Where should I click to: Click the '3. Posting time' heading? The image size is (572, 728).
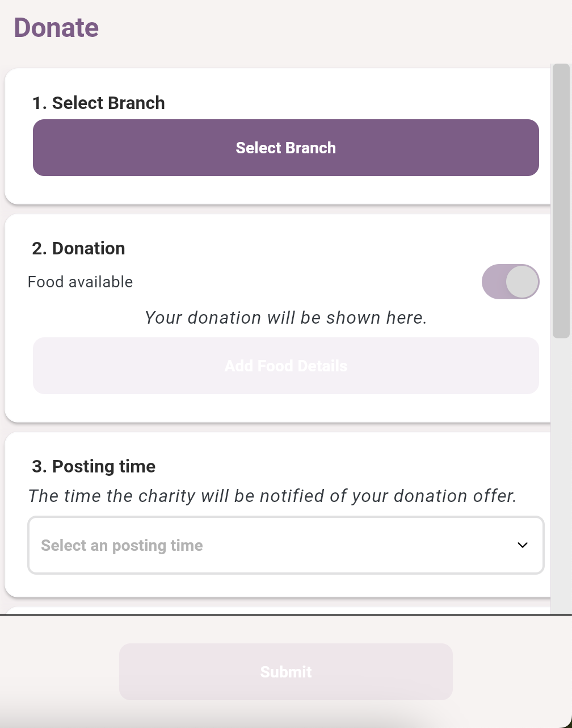[x=94, y=466]
